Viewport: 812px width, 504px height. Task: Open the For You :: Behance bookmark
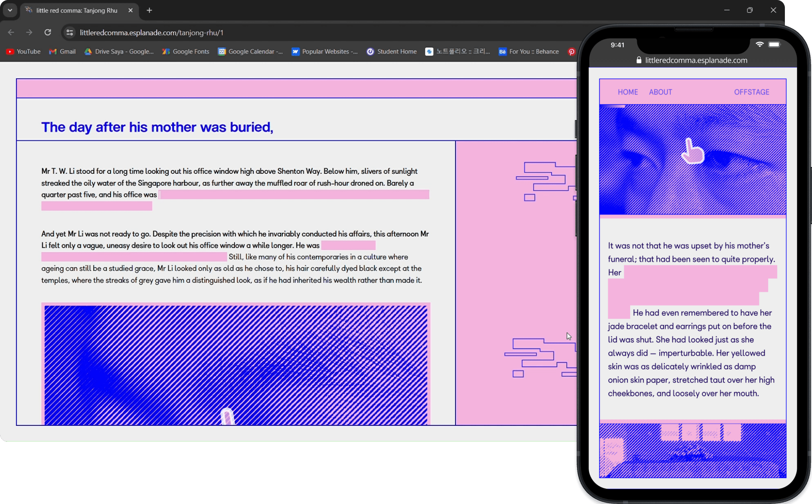coord(529,51)
